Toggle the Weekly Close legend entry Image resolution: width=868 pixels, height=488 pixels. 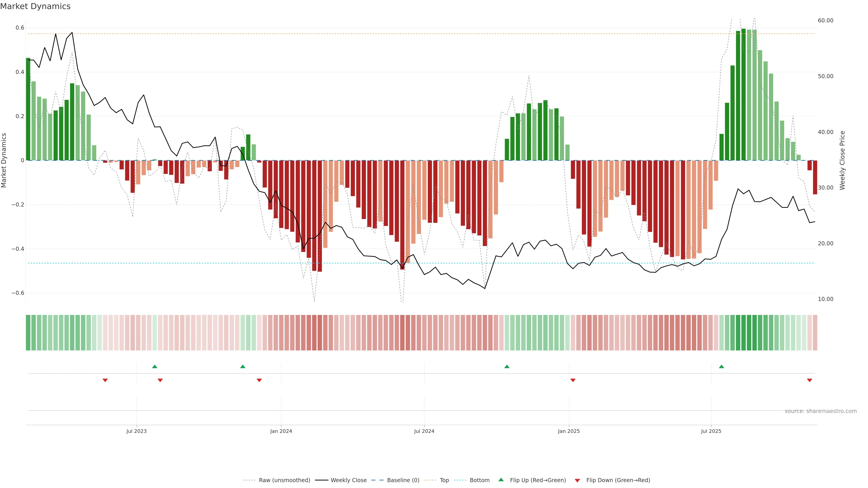pos(348,480)
